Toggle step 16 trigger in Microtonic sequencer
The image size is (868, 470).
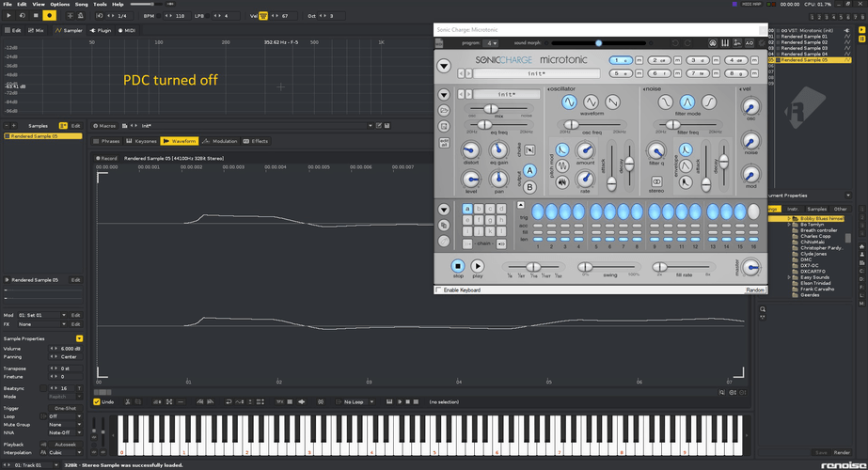(x=753, y=211)
